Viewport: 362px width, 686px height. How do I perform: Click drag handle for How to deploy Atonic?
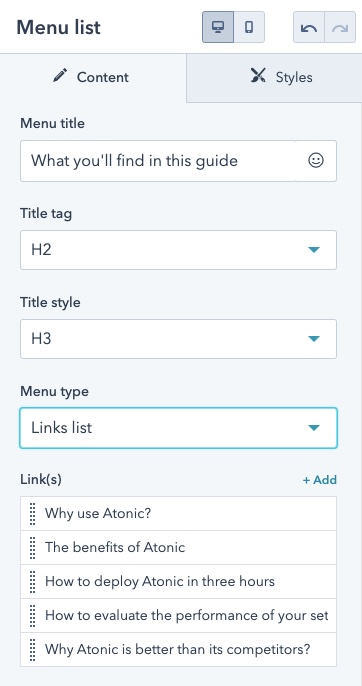click(x=32, y=581)
